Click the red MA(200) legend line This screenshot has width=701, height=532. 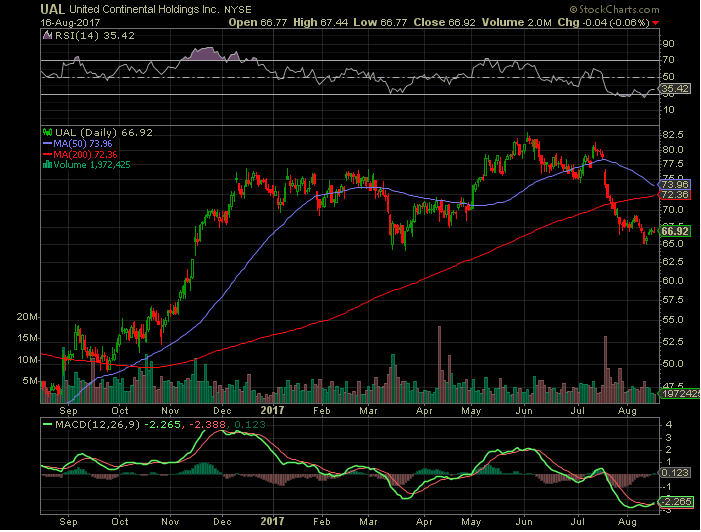[47, 154]
